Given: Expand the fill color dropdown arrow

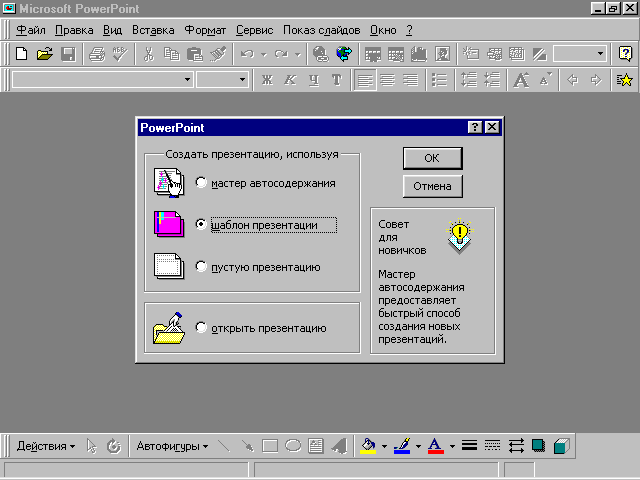Looking at the screenshot, I should (384, 447).
